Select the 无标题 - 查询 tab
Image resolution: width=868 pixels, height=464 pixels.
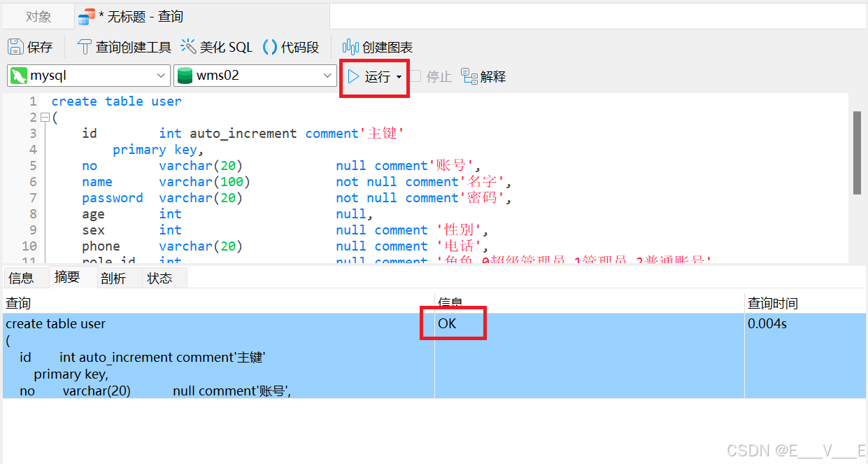(131, 16)
